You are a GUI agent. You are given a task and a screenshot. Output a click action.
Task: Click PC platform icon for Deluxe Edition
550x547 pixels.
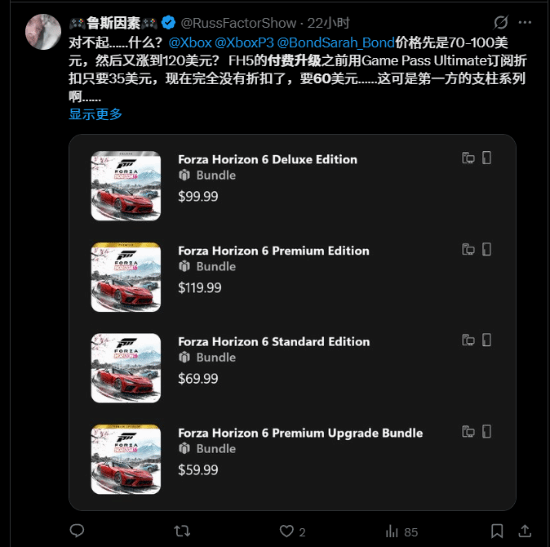pyautogui.click(x=468, y=158)
